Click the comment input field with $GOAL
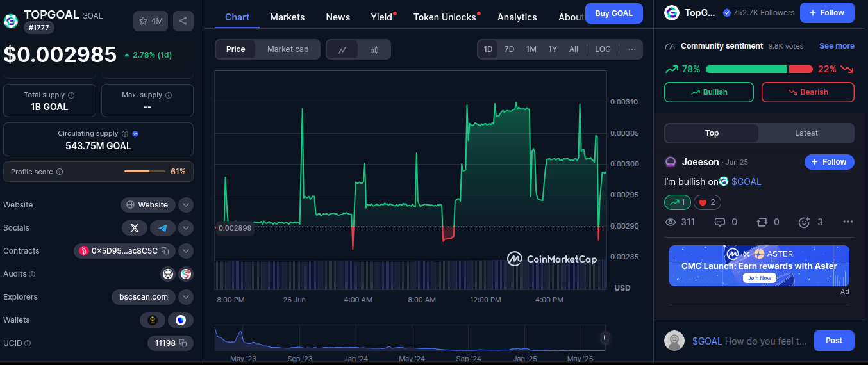Viewport: 868px width, 365px height. (750, 341)
